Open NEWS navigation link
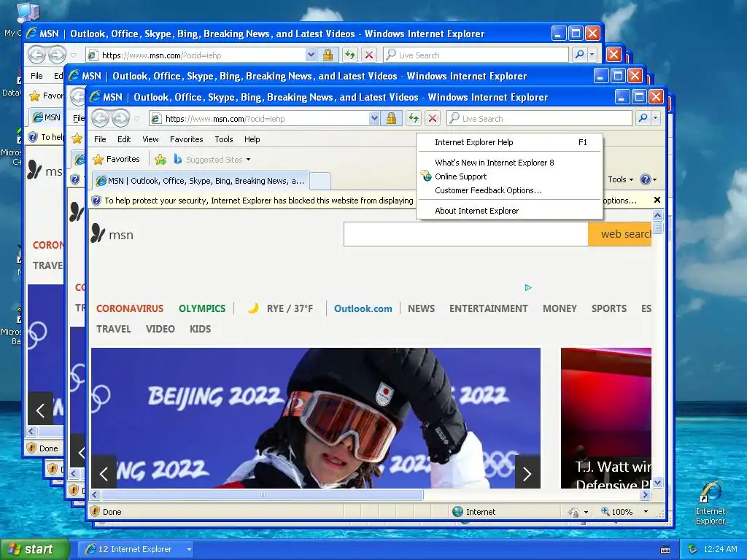 [x=421, y=308]
